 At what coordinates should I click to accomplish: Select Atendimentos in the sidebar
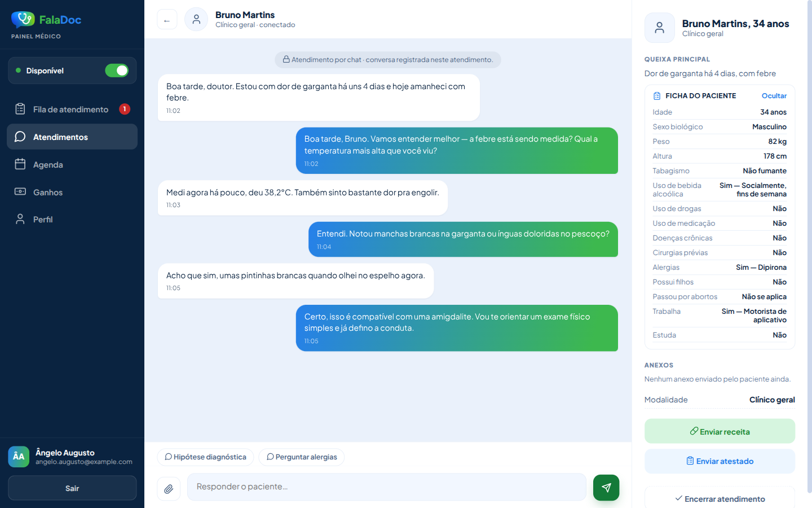coord(72,137)
